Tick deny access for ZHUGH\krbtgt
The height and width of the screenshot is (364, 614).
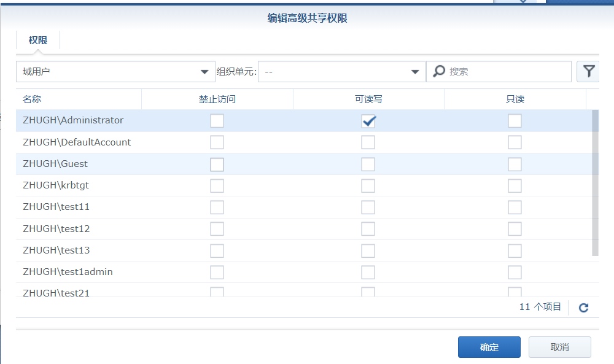[217, 186]
